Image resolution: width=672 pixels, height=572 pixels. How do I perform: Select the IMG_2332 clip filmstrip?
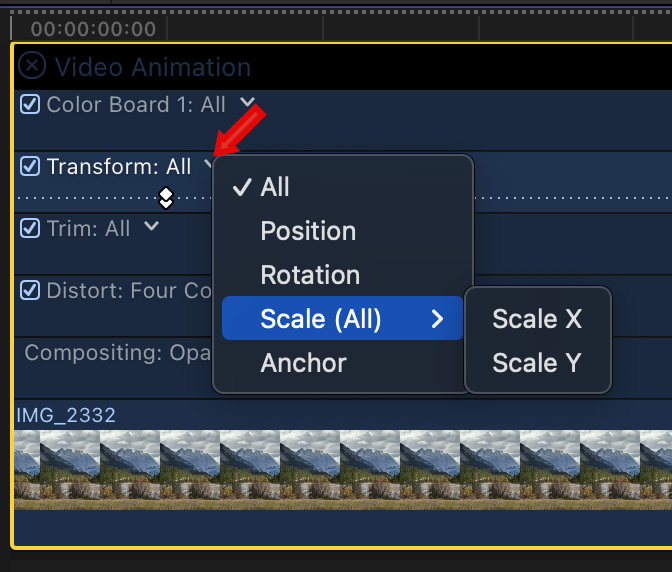[x=340, y=468]
